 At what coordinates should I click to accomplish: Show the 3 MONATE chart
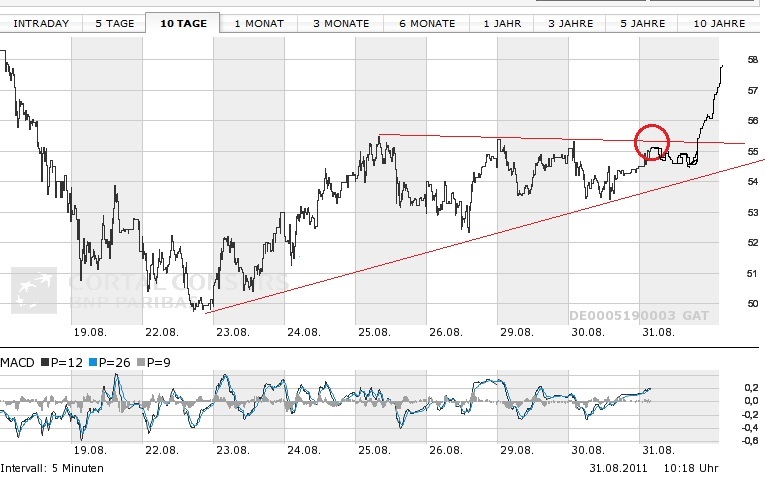pos(340,22)
